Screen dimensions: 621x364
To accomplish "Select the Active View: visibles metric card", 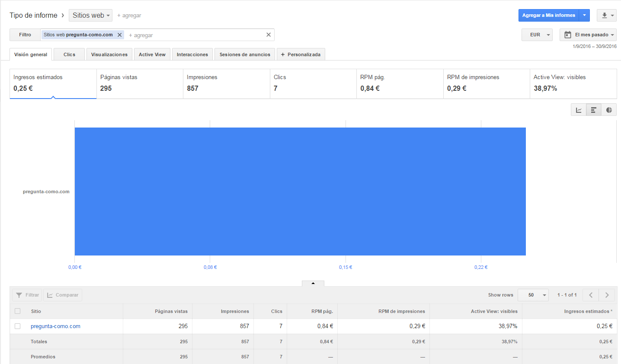I will [x=573, y=84].
